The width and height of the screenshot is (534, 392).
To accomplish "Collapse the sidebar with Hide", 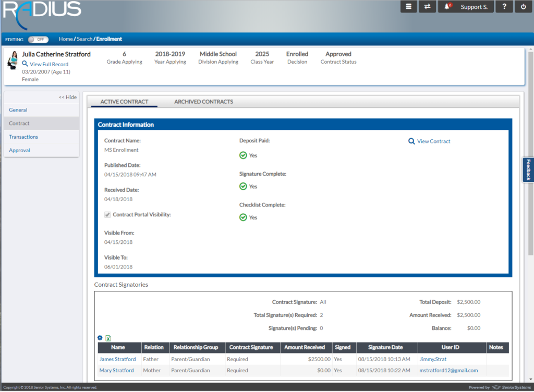I will [68, 97].
